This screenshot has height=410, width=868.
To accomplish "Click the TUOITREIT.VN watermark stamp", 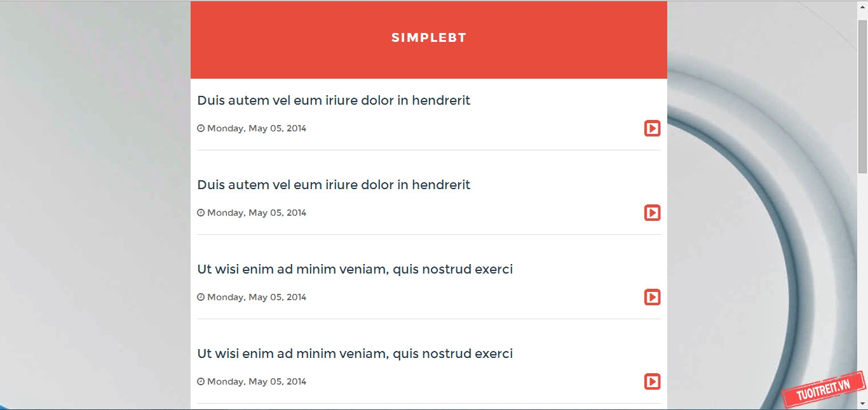I will pos(824,390).
